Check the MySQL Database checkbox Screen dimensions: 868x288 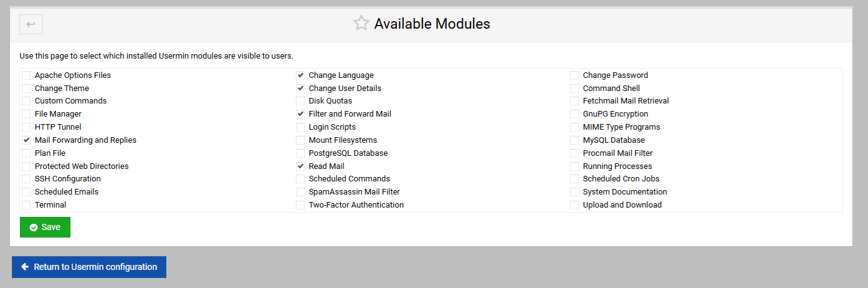575,140
